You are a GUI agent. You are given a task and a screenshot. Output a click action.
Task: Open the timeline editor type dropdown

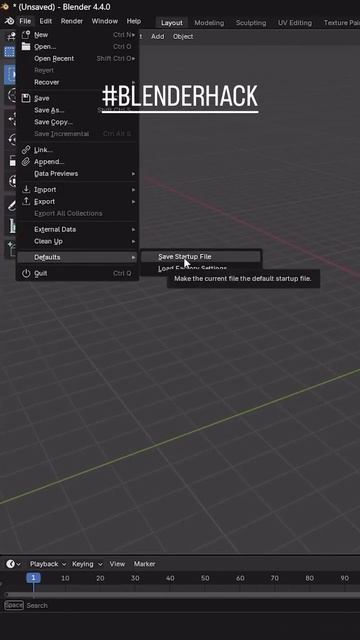13,564
